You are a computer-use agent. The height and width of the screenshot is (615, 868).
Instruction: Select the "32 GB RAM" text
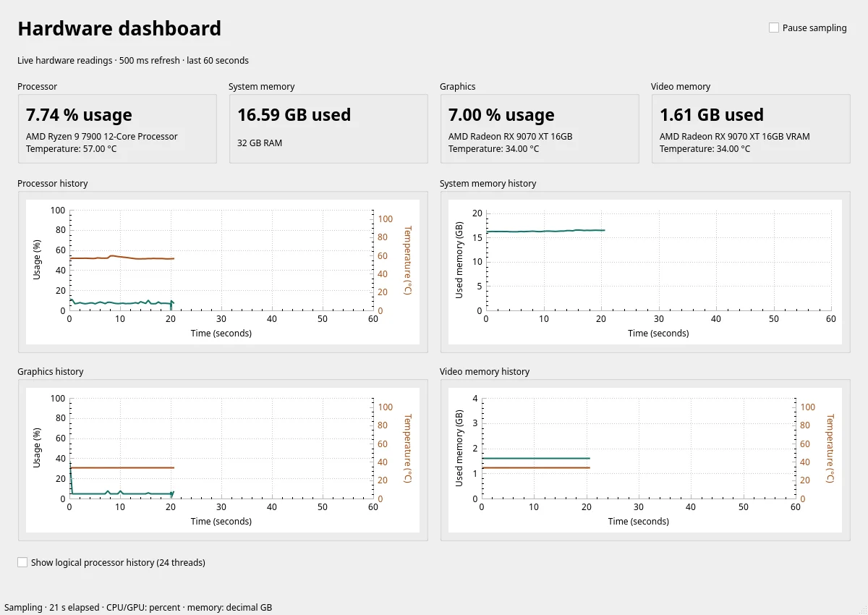point(260,143)
